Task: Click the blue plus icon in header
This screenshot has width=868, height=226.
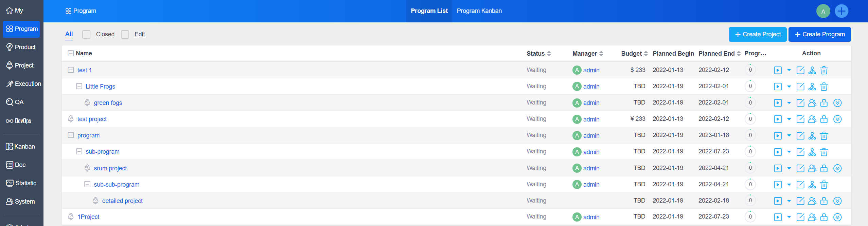Action: point(841,11)
